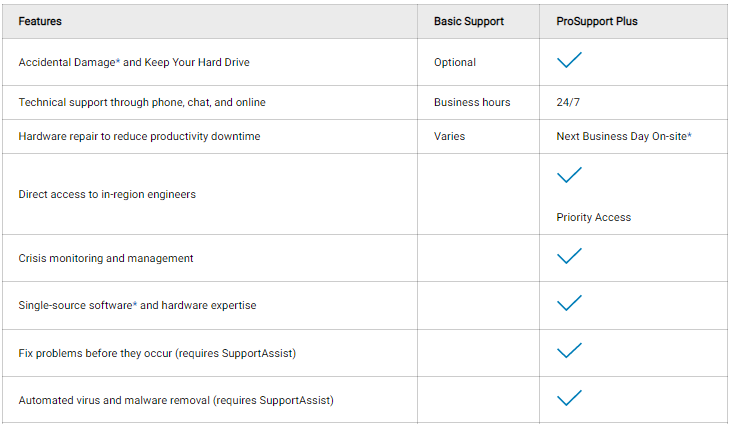Image resolution: width=731 pixels, height=424 pixels.
Task: Click the Automated virus removal row checkmark
Action: click(x=569, y=398)
